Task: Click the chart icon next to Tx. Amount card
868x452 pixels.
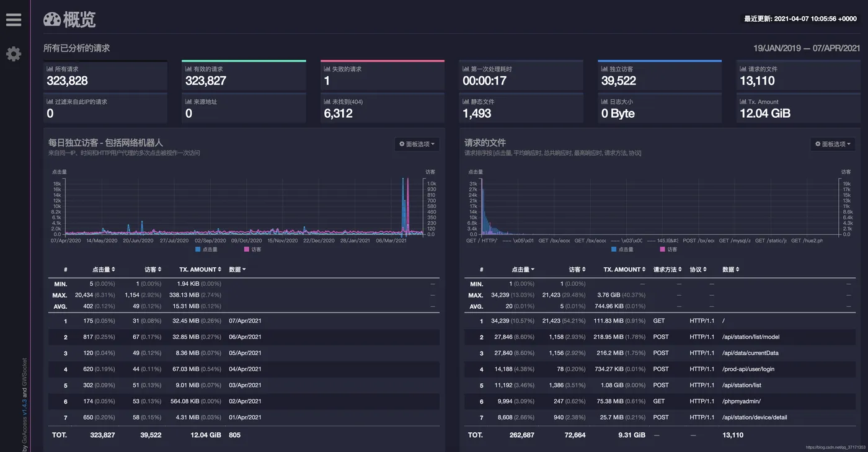Action: click(x=743, y=102)
